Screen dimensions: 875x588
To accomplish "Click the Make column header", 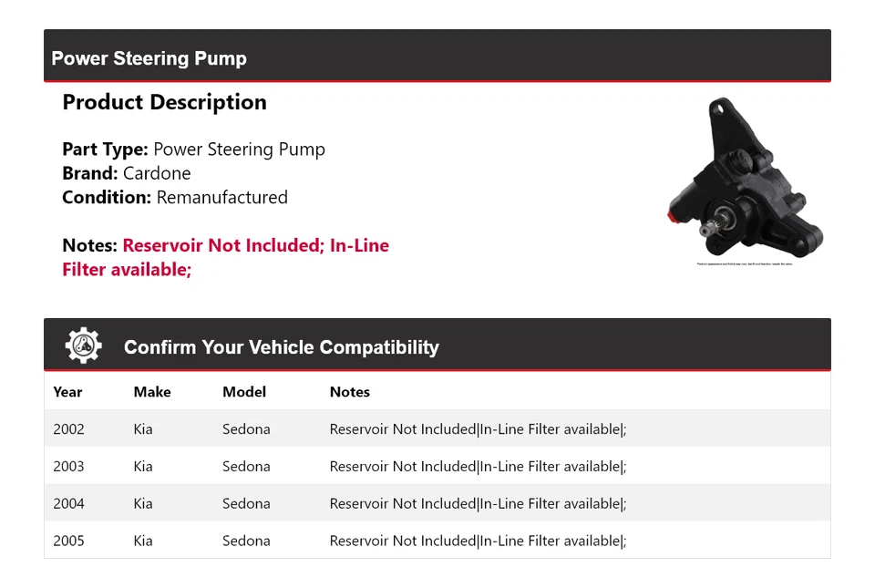I will (152, 392).
